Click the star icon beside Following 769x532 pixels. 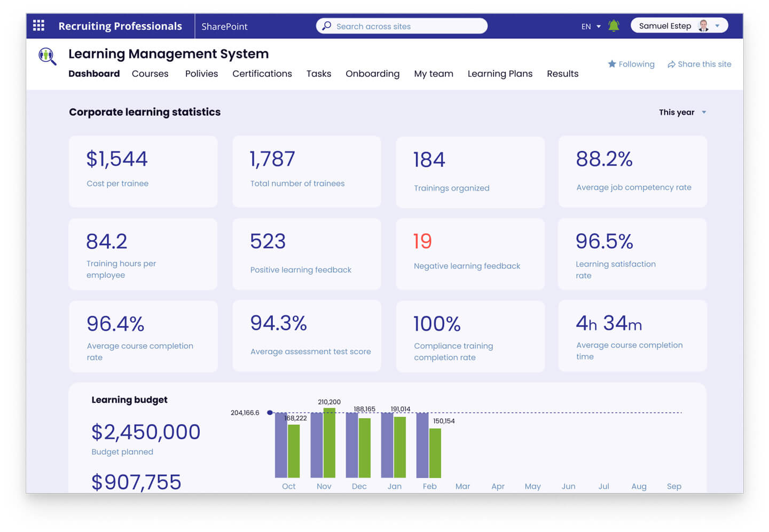pyautogui.click(x=612, y=64)
